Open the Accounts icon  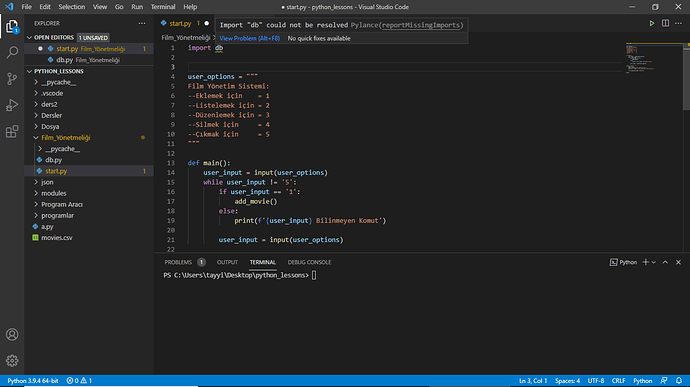[12, 335]
